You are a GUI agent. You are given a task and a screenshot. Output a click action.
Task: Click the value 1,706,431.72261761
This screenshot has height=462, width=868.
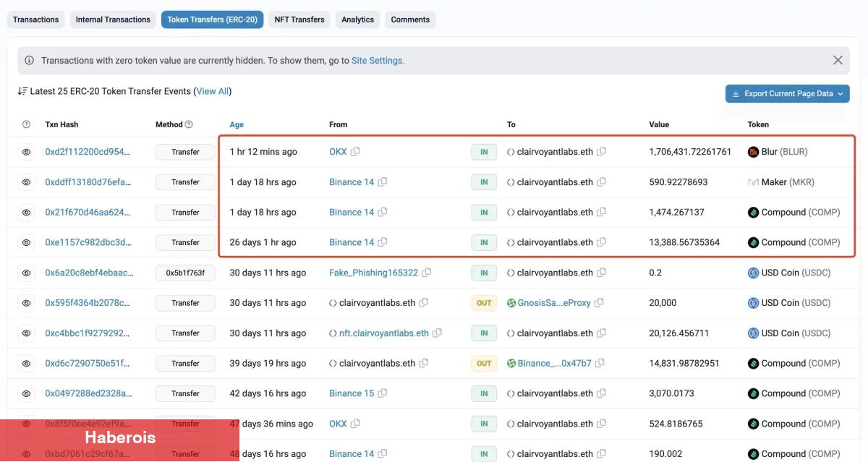tap(690, 152)
